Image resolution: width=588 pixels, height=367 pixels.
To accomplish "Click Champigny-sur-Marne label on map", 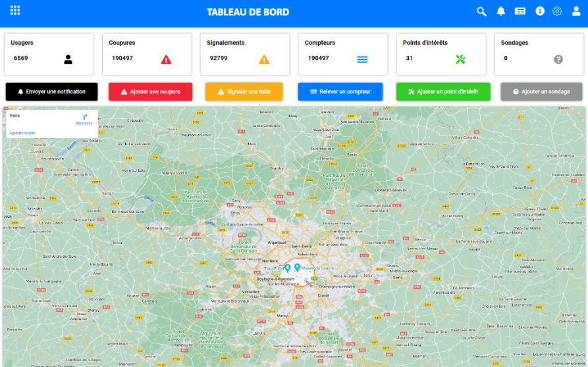I will point(336,287).
